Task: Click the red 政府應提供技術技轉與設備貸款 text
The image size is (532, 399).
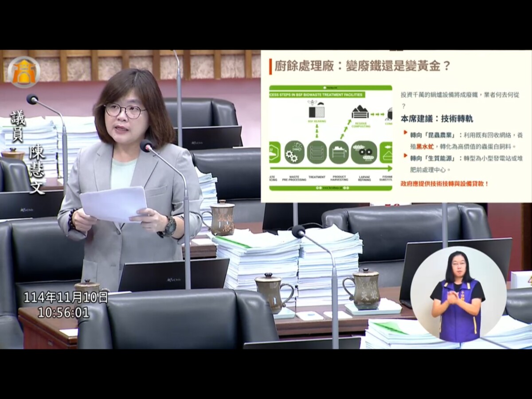Action: (x=443, y=182)
